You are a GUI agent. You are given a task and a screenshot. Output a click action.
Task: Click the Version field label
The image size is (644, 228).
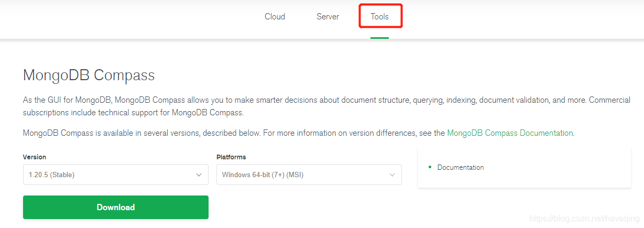point(35,157)
